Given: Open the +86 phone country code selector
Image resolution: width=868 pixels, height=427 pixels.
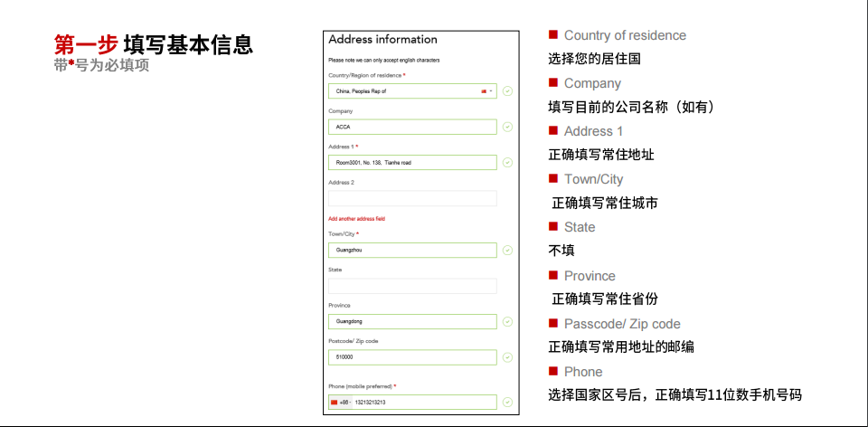Looking at the screenshot, I should coord(341,402).
